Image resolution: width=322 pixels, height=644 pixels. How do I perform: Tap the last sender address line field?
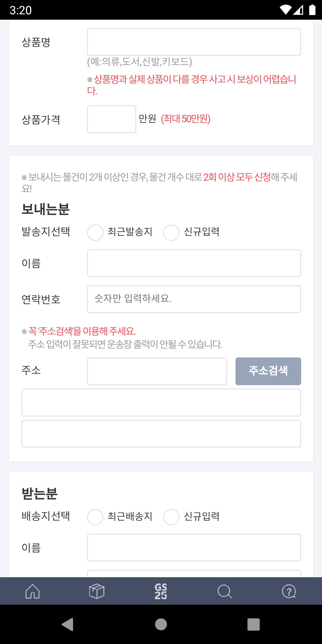[x=161, y=434]
